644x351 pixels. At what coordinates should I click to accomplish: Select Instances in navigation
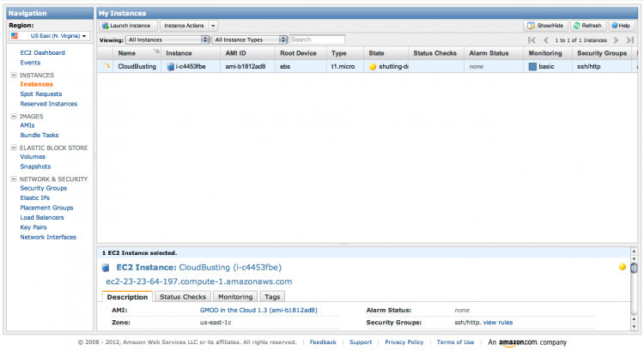[37, 84]
